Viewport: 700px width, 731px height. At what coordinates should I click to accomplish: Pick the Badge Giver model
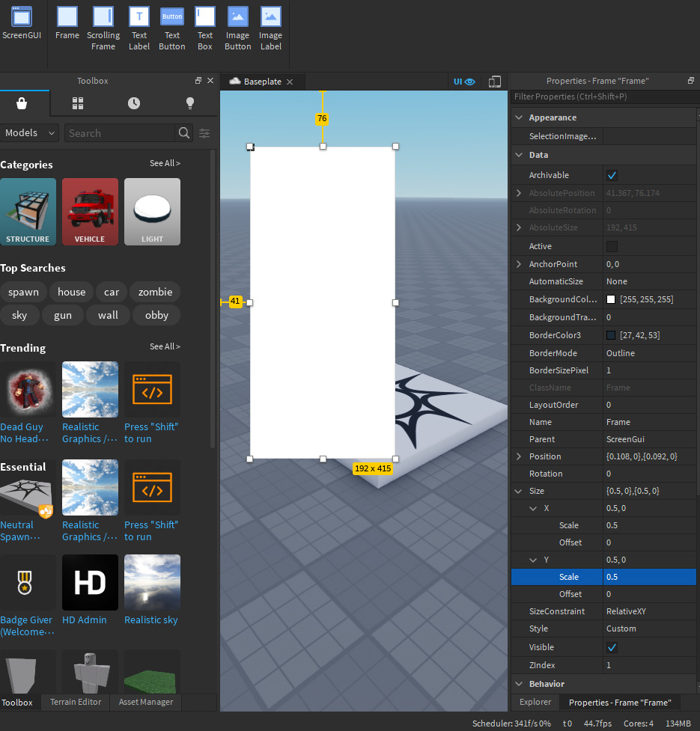coord(27,596)
